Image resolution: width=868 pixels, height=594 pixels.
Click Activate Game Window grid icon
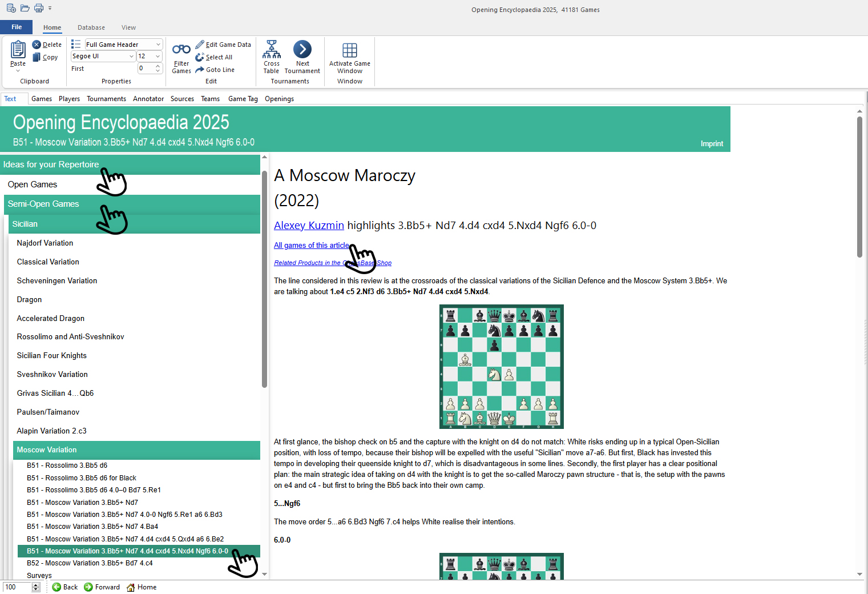(350, 50)
